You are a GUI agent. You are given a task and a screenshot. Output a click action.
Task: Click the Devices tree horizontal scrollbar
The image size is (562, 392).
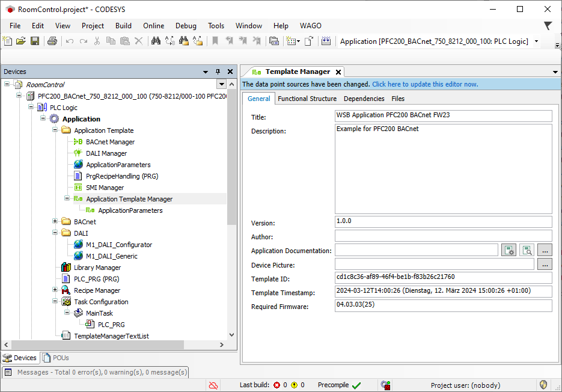pos(98,345)
